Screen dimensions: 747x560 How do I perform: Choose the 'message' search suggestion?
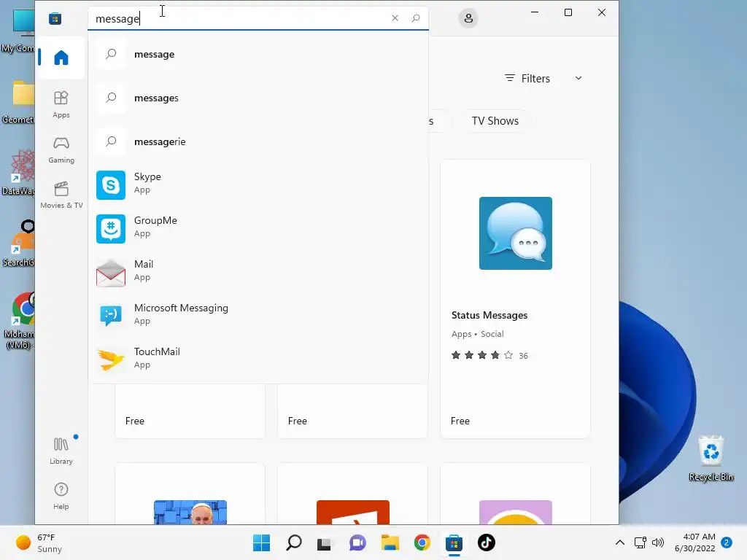[258, 54]
